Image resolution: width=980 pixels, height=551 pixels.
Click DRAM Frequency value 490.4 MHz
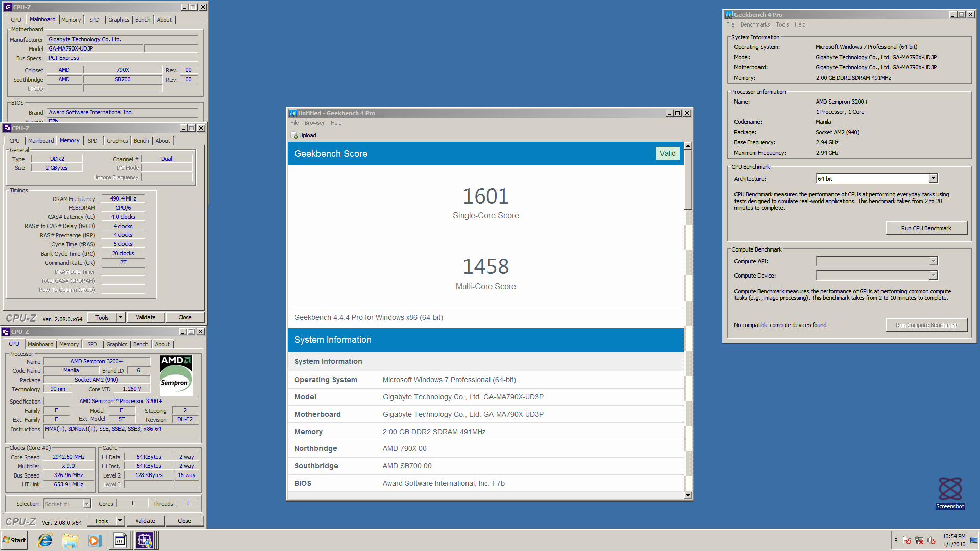point(123,198)
